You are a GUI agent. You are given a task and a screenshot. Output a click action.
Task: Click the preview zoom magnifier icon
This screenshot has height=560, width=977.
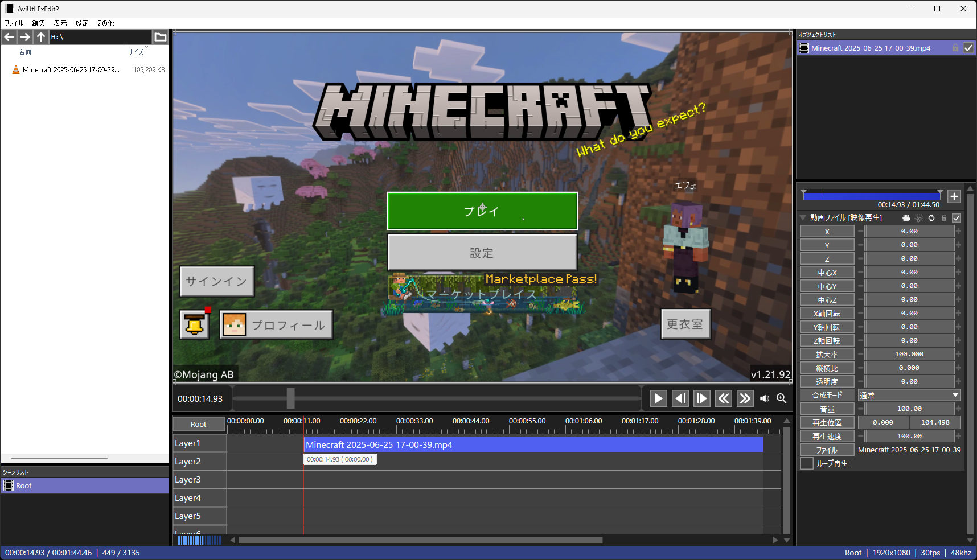tap(782, 398)
